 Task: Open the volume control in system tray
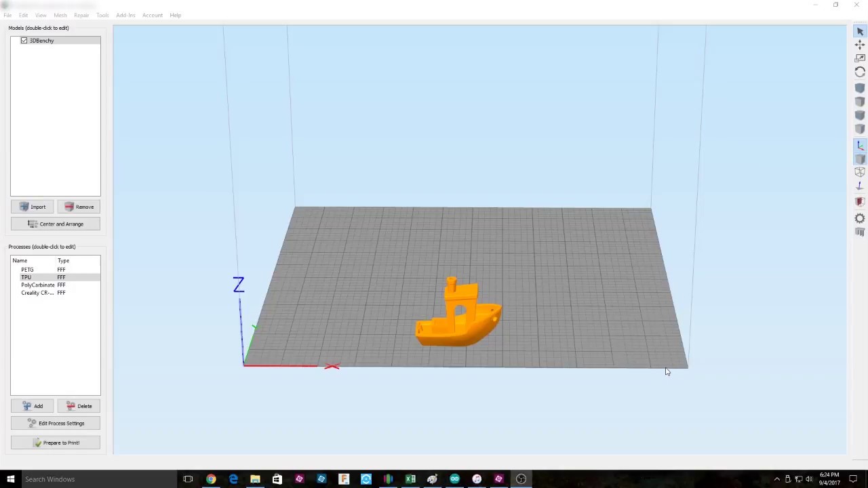click(809, 479)
